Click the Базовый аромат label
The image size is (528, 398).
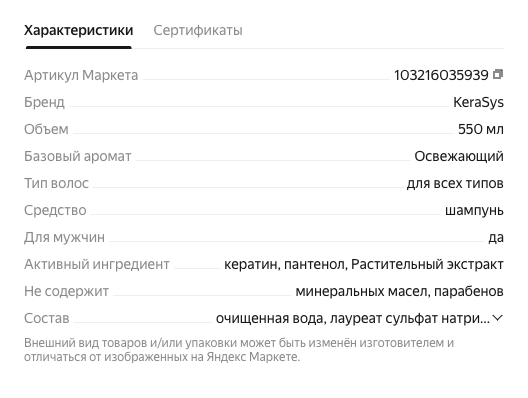click(77, 157)
